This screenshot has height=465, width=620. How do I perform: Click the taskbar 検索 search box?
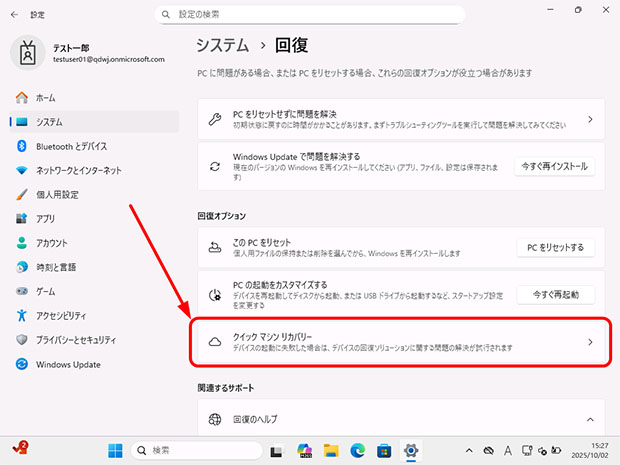point(197,450)
